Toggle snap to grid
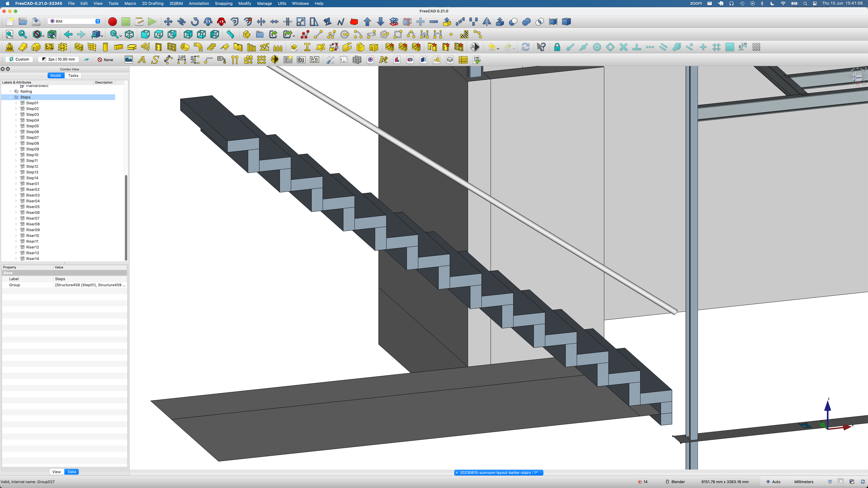The image size is (868, 488). pyautogui.click(x=716, y=47)
